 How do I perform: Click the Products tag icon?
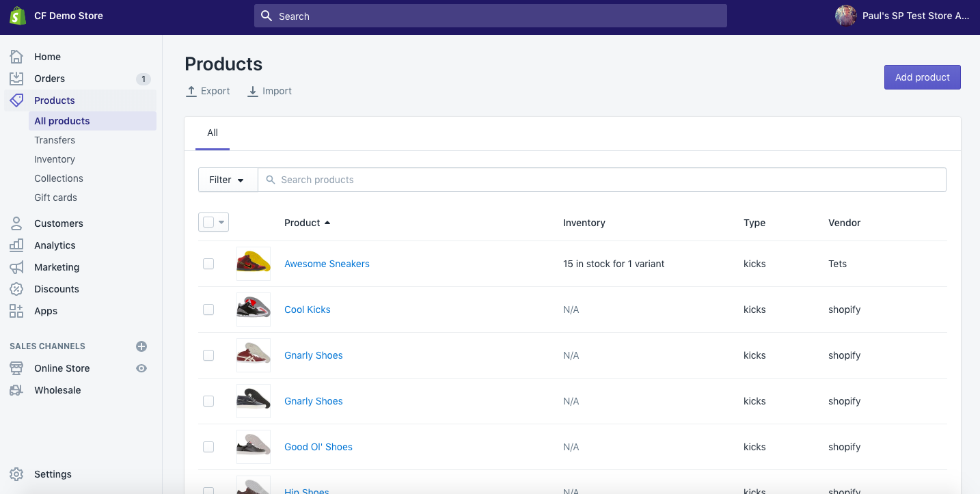[16, 100]
